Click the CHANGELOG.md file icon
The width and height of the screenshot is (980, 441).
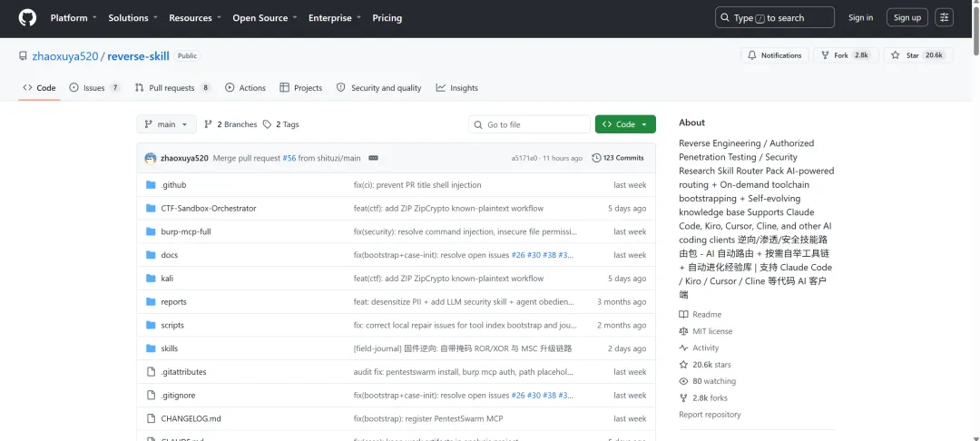click(x=151, y=418)
